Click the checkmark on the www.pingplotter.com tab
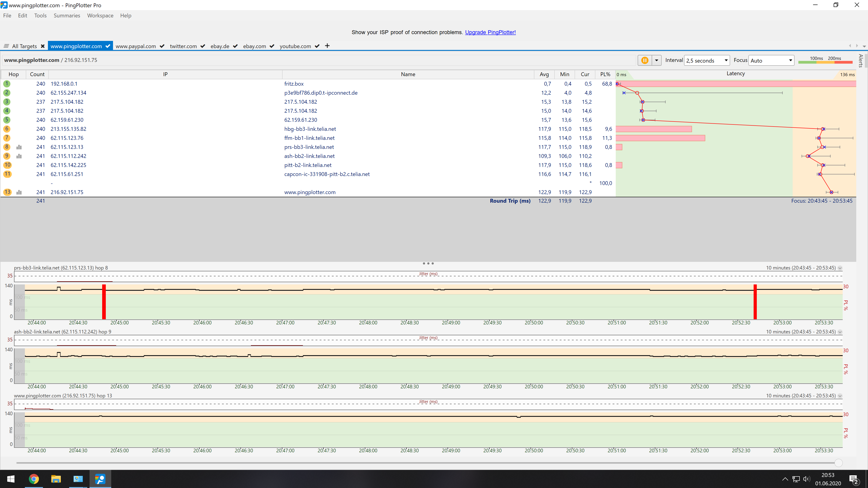This screenshot has height=488, width=868. pyautogui.click(x=108, y=46)
